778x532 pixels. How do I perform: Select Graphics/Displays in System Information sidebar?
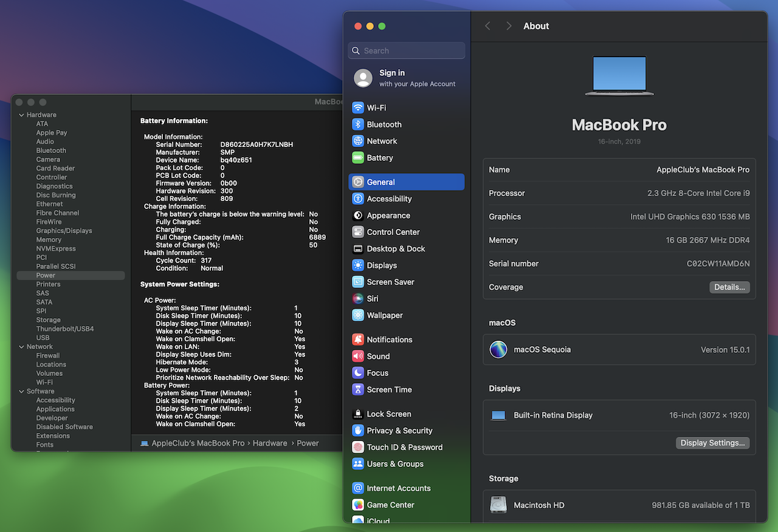[x=64, y=231]
